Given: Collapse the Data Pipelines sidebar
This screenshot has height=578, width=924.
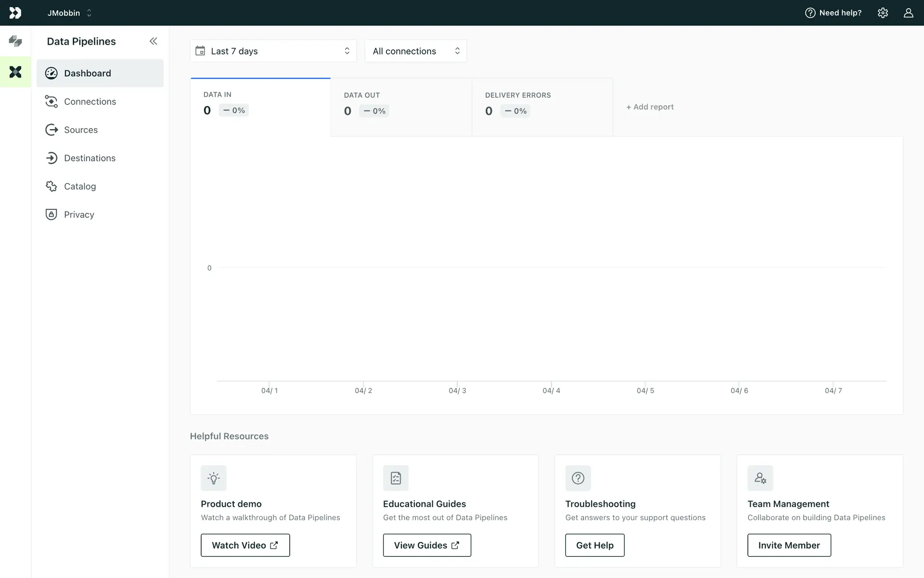Looking at the screenshot, I should click(153, 41).
